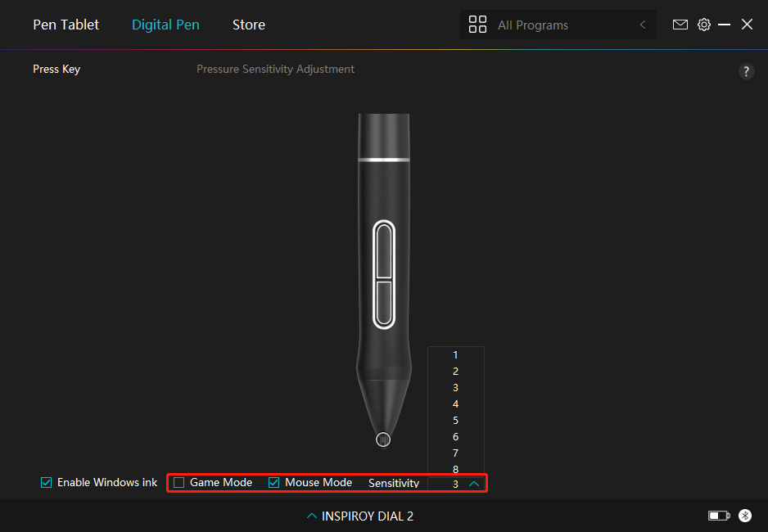Choose sensitivity value 4
Viewport: 768px width, 532px height.
[455, 404]
